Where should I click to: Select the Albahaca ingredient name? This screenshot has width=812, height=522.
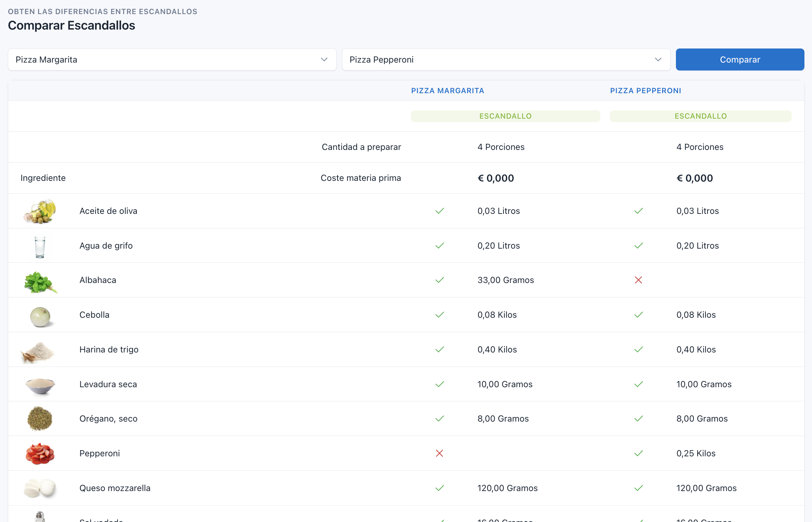pos(98,280)
